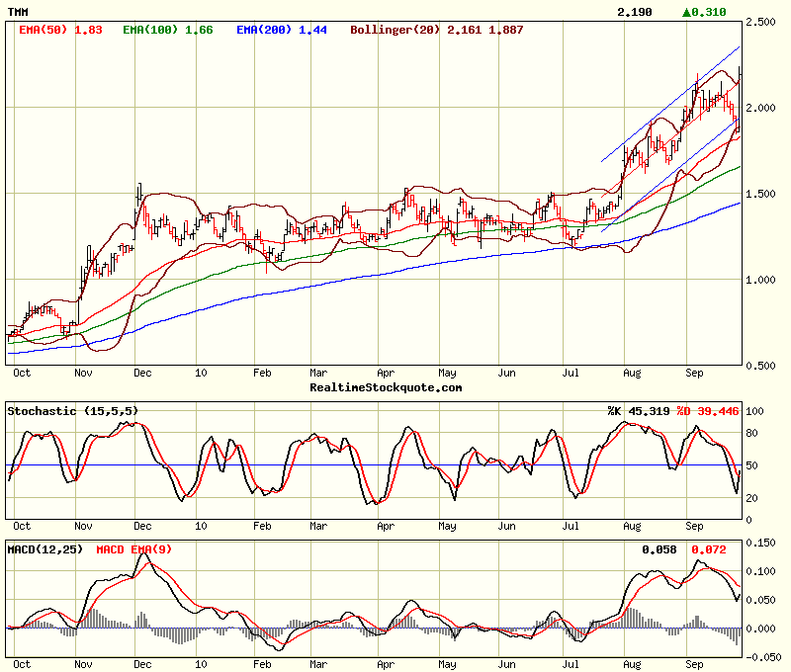The height and width of the screenshot is (672, 791).
Task: Click the 50 level on Stochastic axis
Action: click(751, 465)
